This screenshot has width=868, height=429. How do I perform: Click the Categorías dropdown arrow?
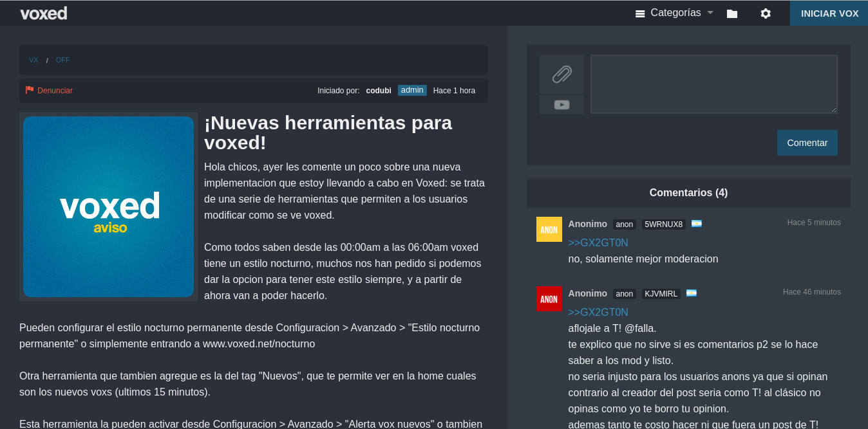coord(710,13)
